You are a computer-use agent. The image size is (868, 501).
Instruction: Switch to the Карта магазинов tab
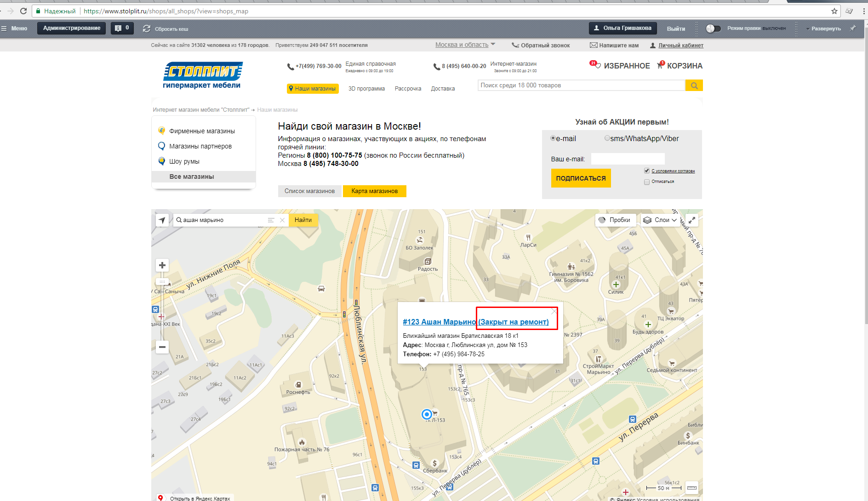click(x=374, y=191)
